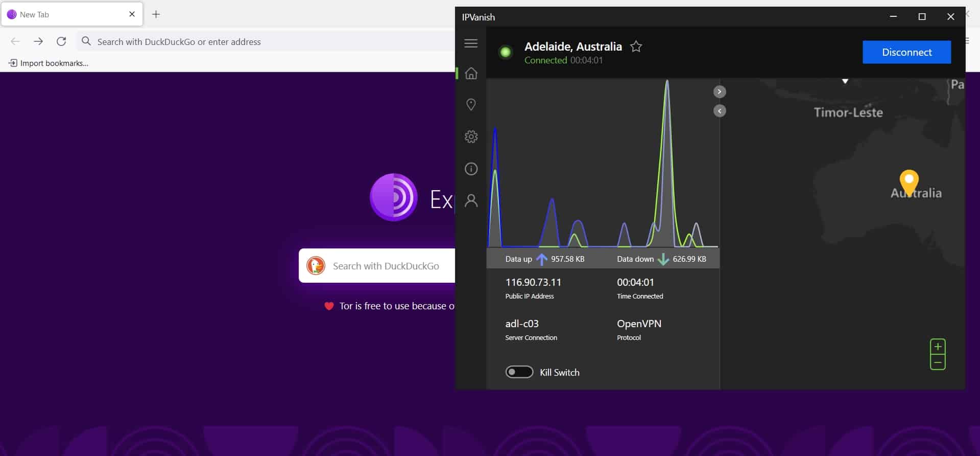The width and height of the screenshot is (980, 456).
Task: Open the IPVanish server locations pin icon
Action: tap(471, 105)
